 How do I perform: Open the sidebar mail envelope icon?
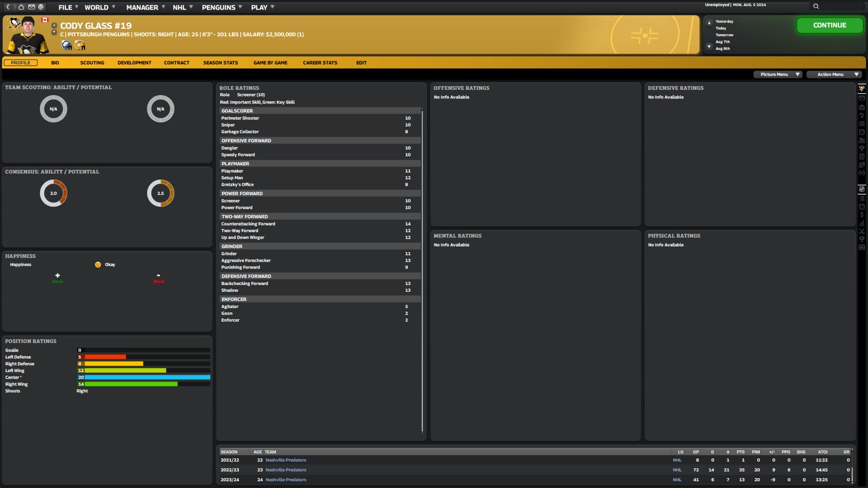862,98
